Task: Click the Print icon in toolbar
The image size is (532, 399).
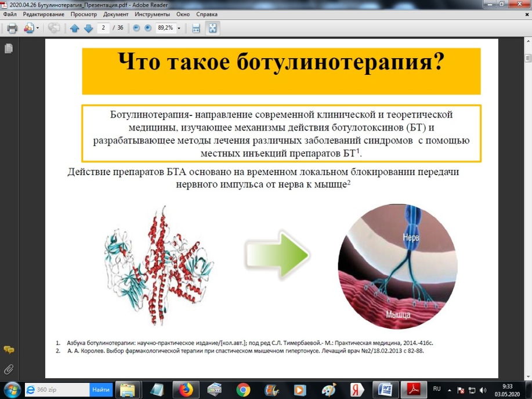Action: point(12,28)
